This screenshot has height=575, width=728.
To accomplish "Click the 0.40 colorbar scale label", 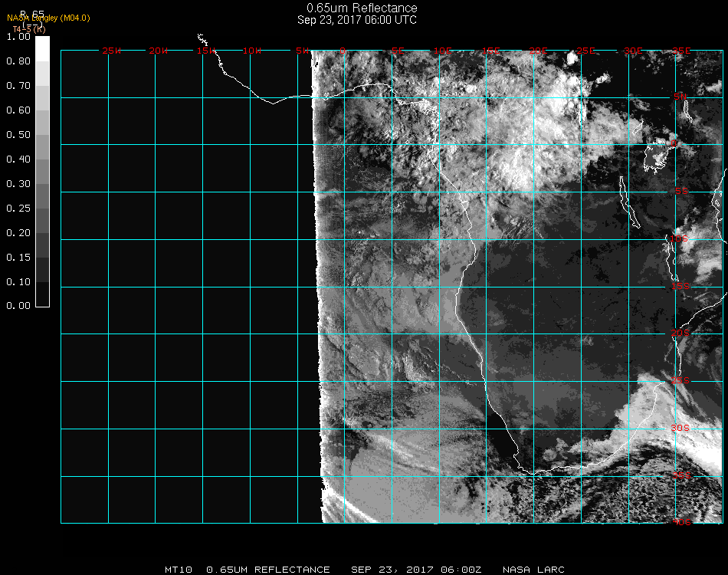I will (18, 159).
